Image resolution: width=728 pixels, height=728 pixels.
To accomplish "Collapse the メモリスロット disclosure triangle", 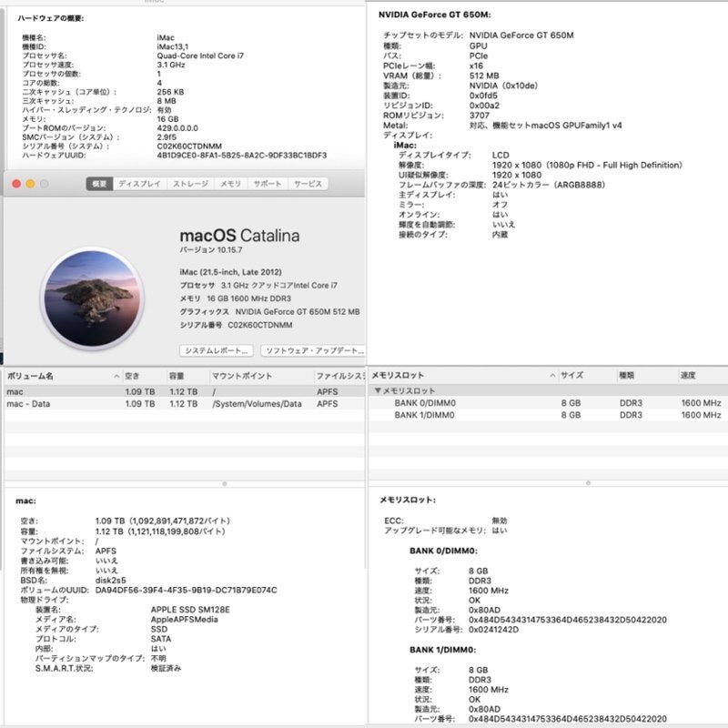I will [x=378, y=391].
